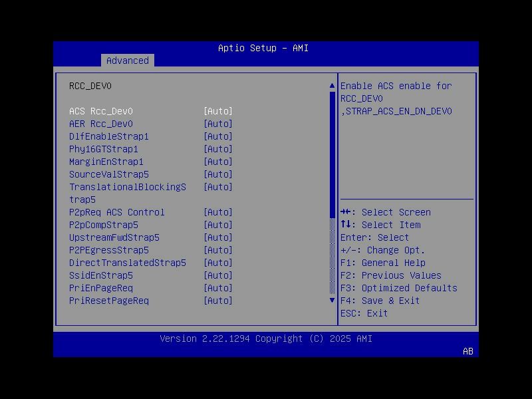Open the PriResetPageReq [Auto] value
Screen dimensions: 532x399
[218, 301]
